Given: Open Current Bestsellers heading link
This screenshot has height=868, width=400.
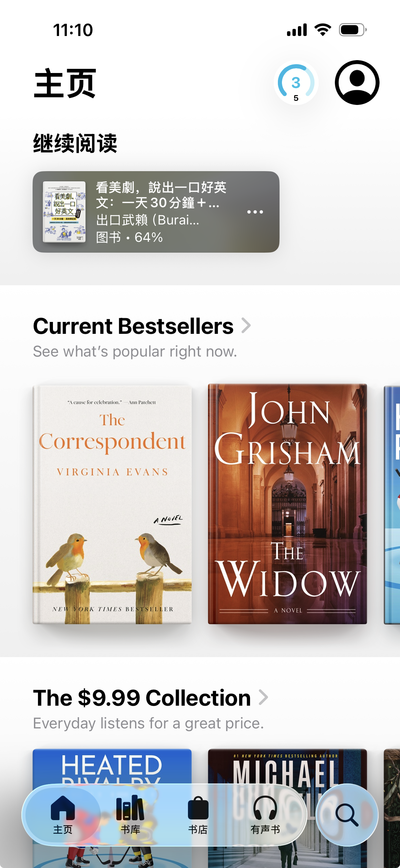Looking at the screenshot, I should point(133,326).
